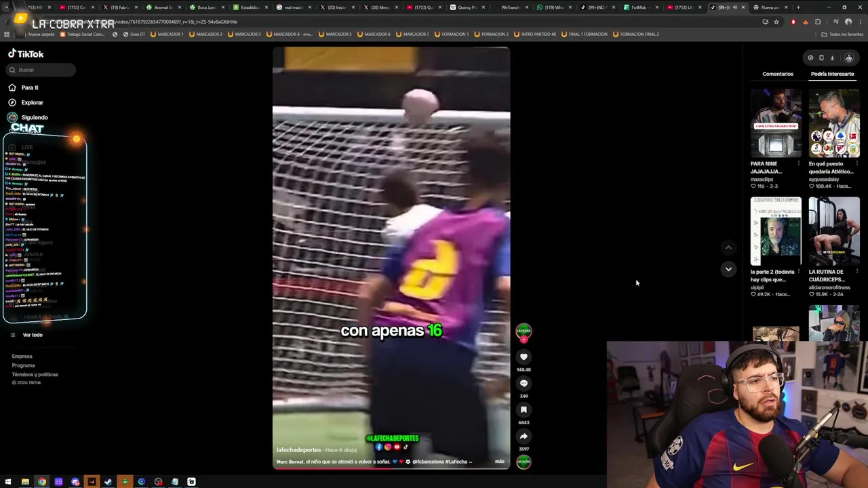Open comments via the speech bubble icon
Image resolution: width=868 pixels, height=488 pixels.
pyautogui.click(x=524, y=383)
